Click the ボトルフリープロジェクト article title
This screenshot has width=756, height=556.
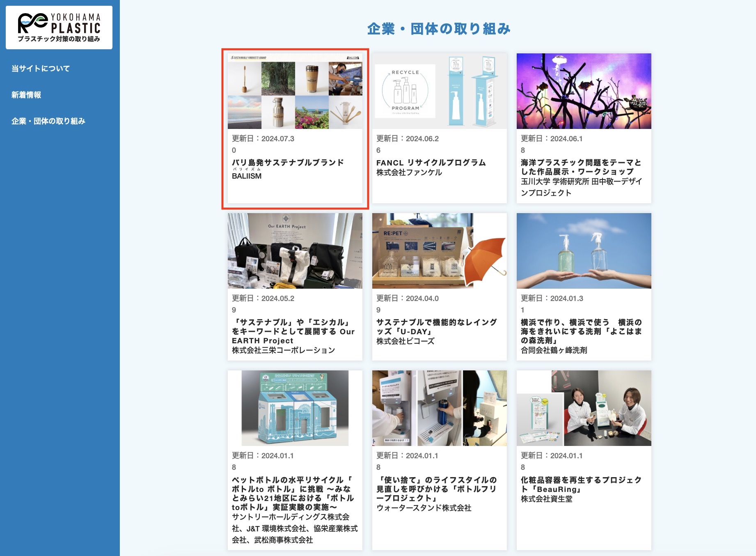(x=437, y=489)
